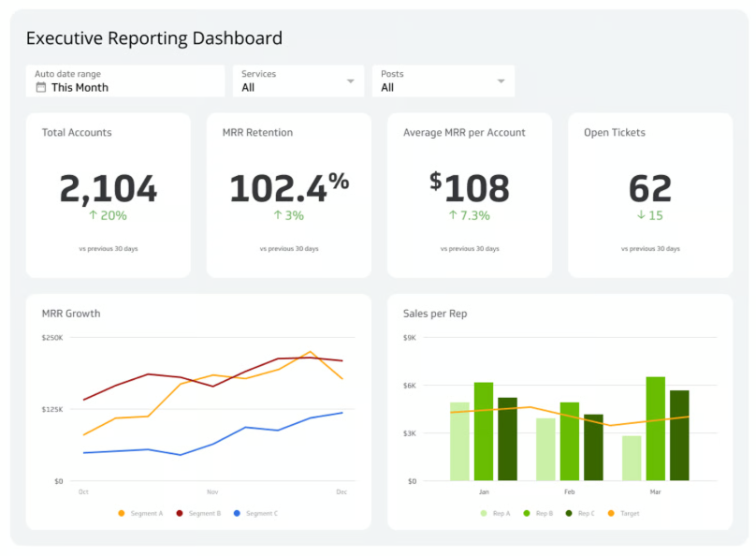This screenshot has width=756, height=556.
Task: Click the 62 open tickets value
Action: coord(650,188)
